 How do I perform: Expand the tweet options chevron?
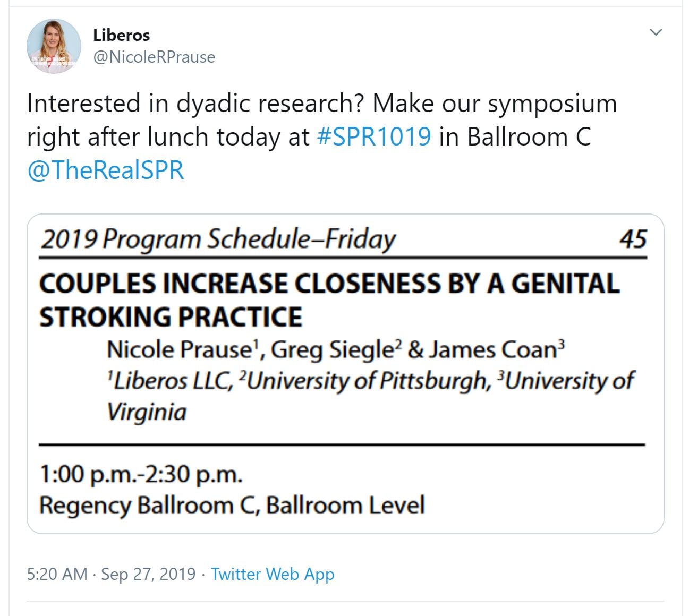(x=656, y=32)
